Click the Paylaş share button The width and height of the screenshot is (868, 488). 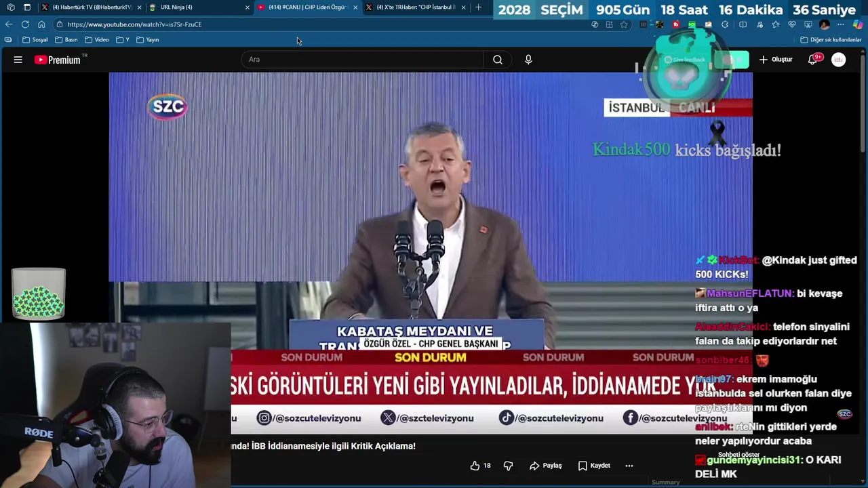click(546, 466)
